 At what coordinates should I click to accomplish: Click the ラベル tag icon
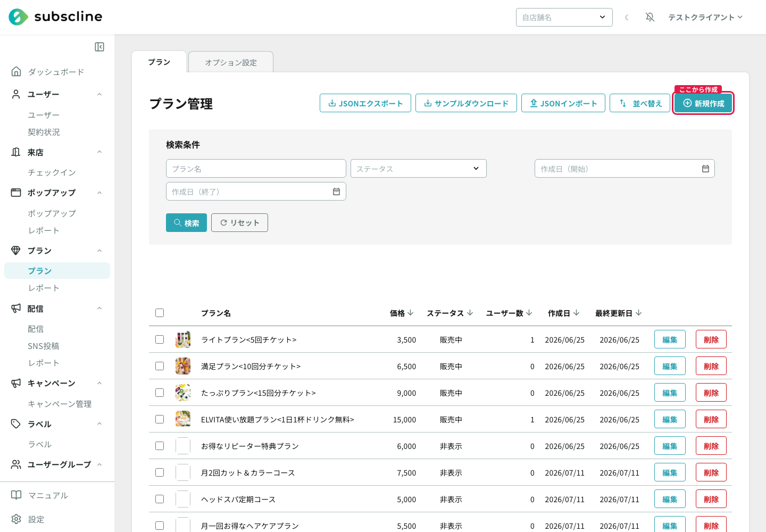[x=16, y=424]
